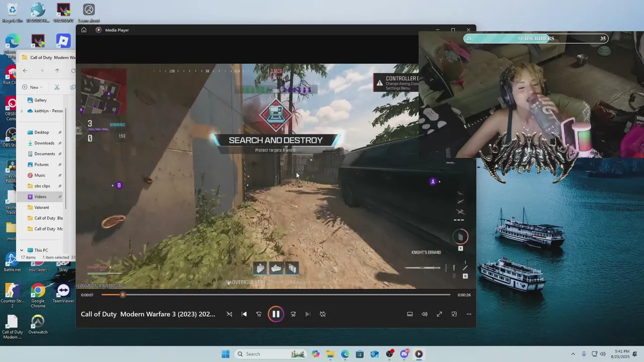The height and width of the screenshot is (362, 644).
Task: Click the video seek bar track
Action: point(276,295)
